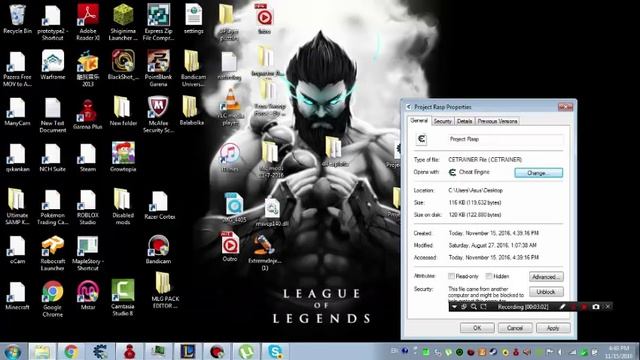Enable the Read-only attribute checkbox

[x=451, y=276]
